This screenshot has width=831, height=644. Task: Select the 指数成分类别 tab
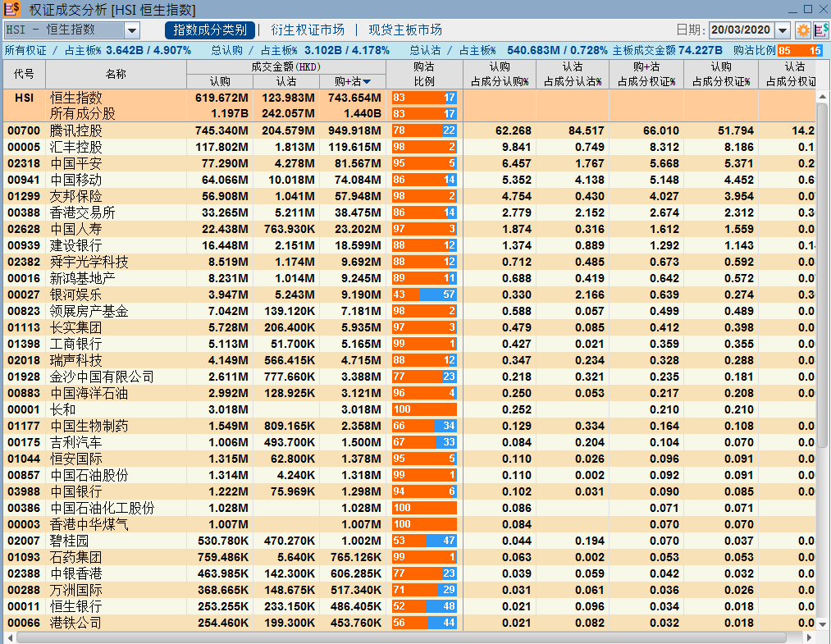coord(210,30)
